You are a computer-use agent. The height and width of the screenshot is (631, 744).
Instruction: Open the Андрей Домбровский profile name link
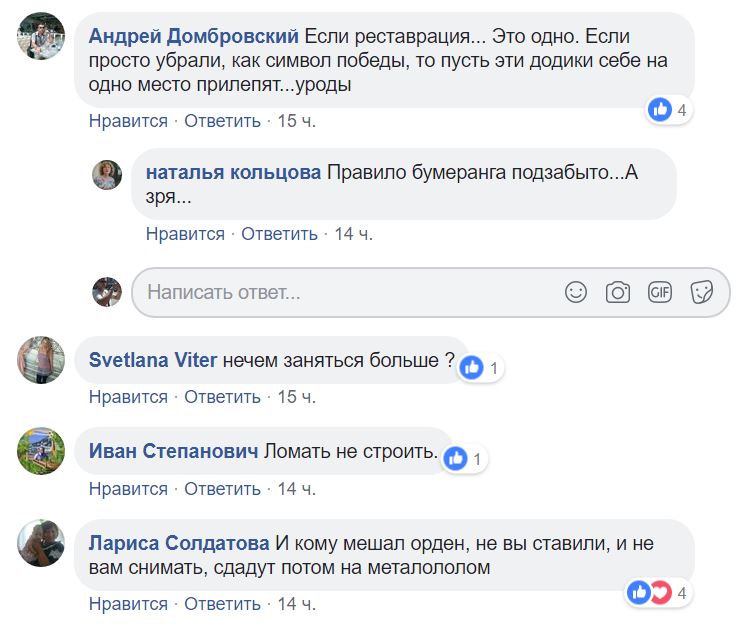[193, 36]
